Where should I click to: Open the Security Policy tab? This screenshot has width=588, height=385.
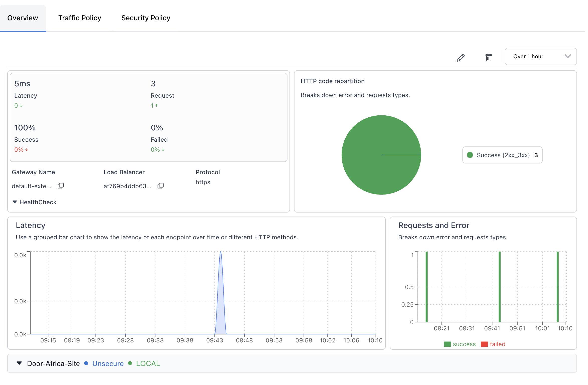click(146, 18)
